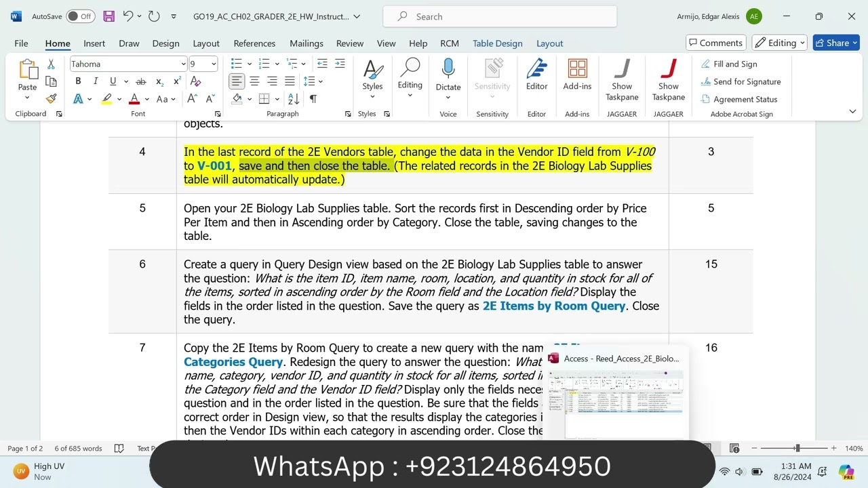868x488 pixels.
Task: Toggle Show/Hide paragraph marks
Action: point(313,99)
